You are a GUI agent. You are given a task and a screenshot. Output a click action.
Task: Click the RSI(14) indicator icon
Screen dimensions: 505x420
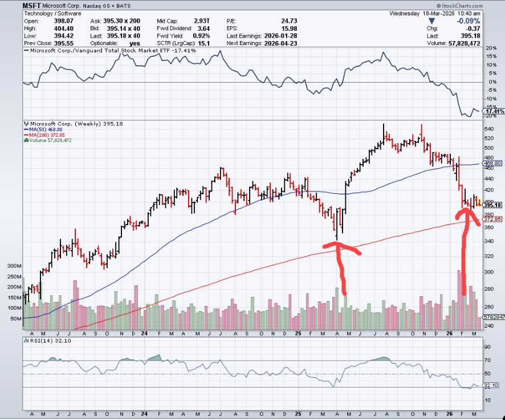(x=26, y=340)
